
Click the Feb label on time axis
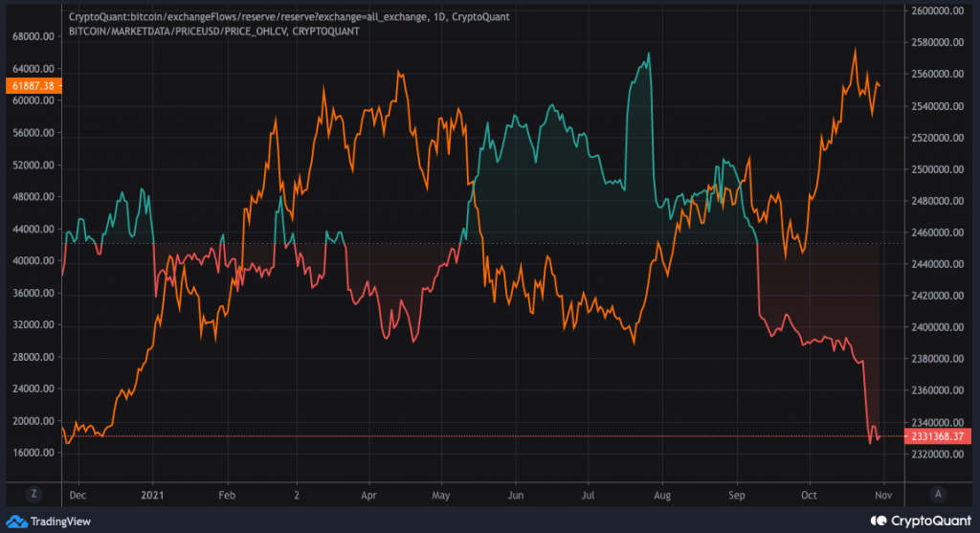point(227,495)
